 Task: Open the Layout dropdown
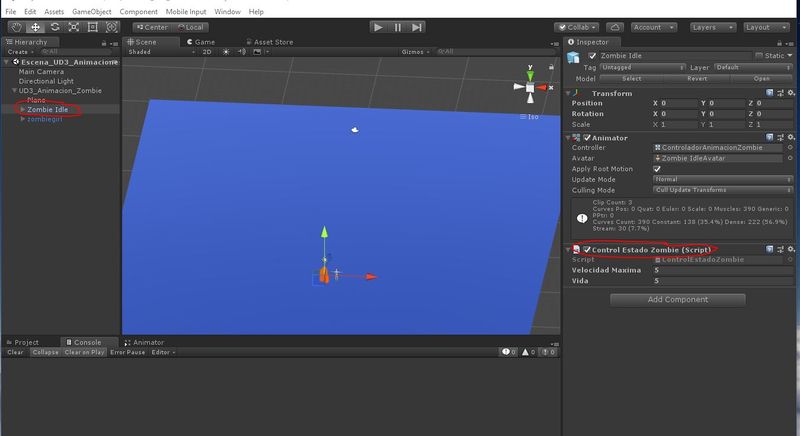pyautogui.click(x=766, y=28)
